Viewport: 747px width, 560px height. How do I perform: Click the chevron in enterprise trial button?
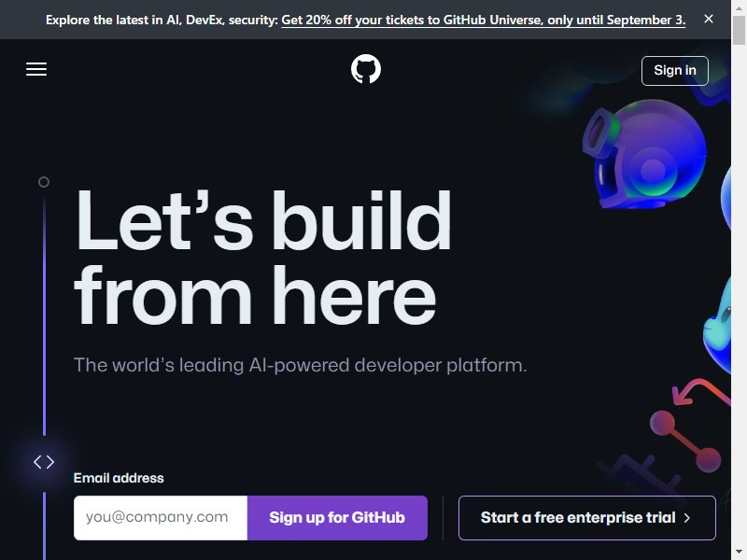pyautogui.click(x=687, y=518)
